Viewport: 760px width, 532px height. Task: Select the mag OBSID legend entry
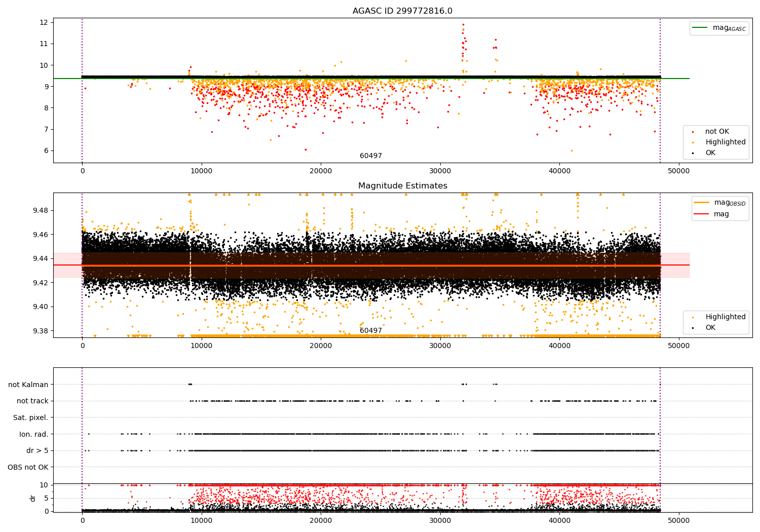click(x=730, y=203)
